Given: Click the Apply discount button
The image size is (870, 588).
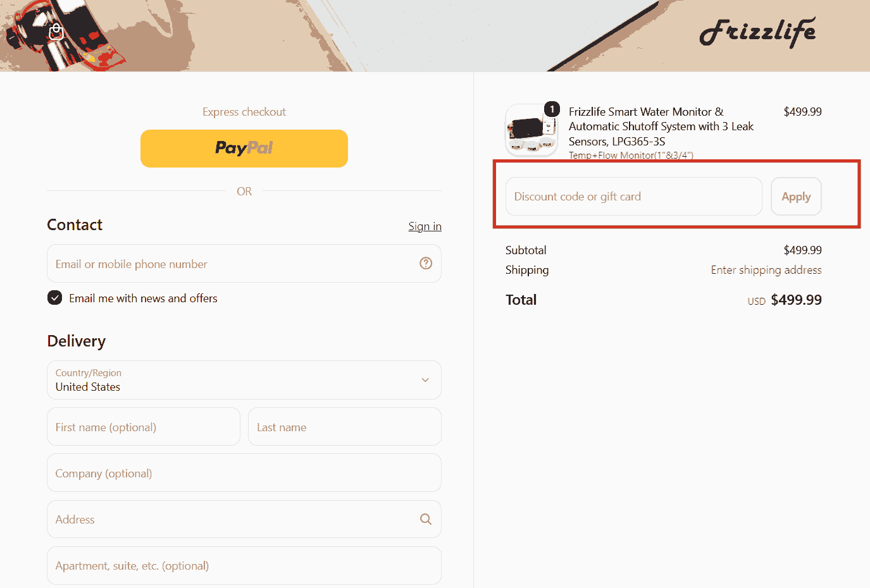Looking at the screenshot, I should pyautogui.click(x=796, y=197).
